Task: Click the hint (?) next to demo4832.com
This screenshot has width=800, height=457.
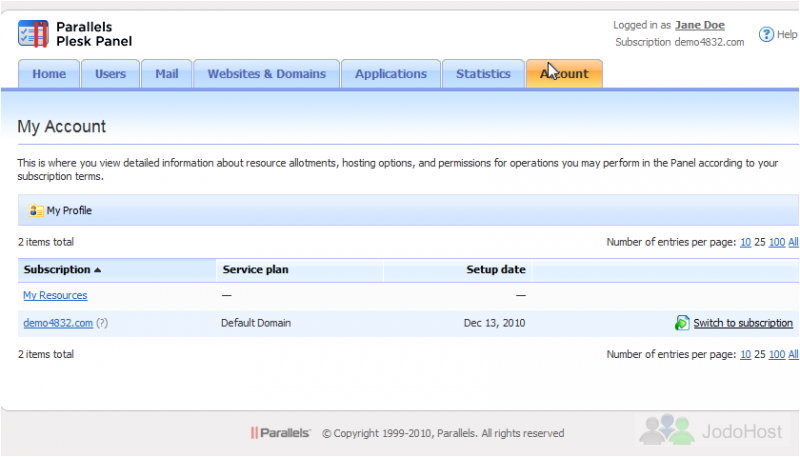Action: 102,323
